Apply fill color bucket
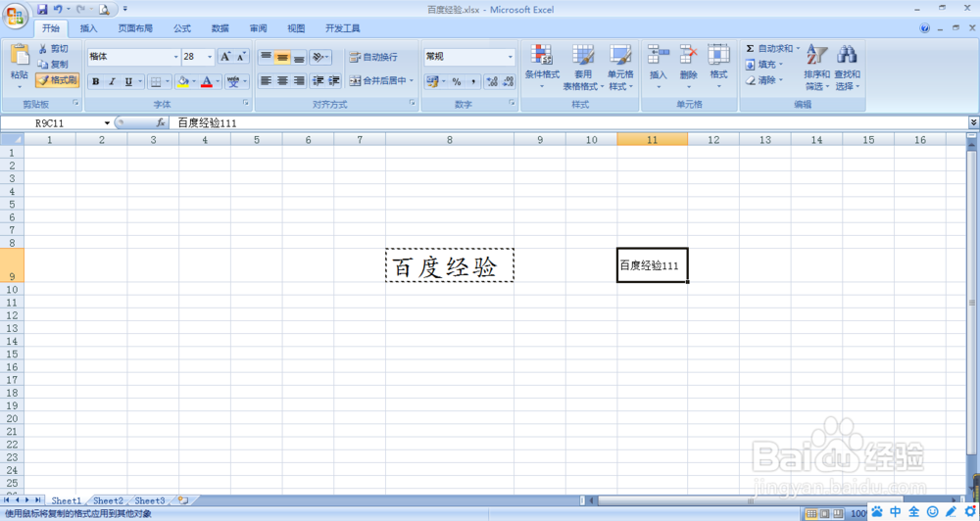Screen dimensions: 980x521 tap(183, 82)
